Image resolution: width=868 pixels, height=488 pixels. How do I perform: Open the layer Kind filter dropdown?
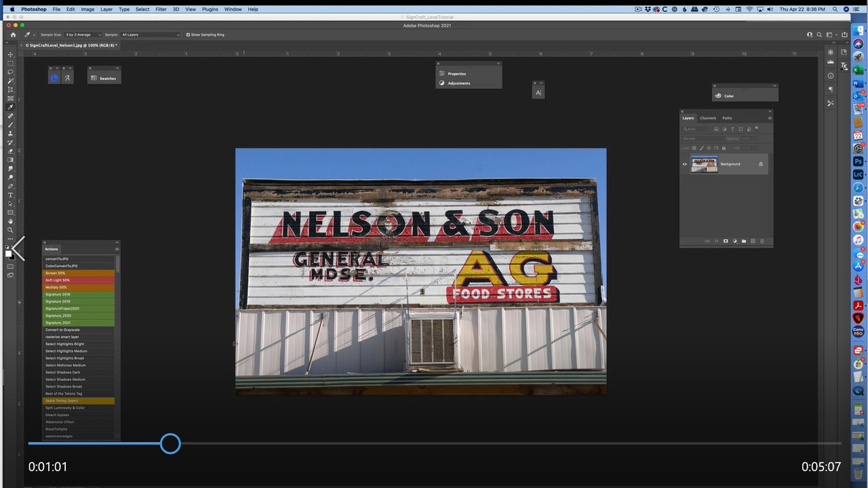pos(696,129)
